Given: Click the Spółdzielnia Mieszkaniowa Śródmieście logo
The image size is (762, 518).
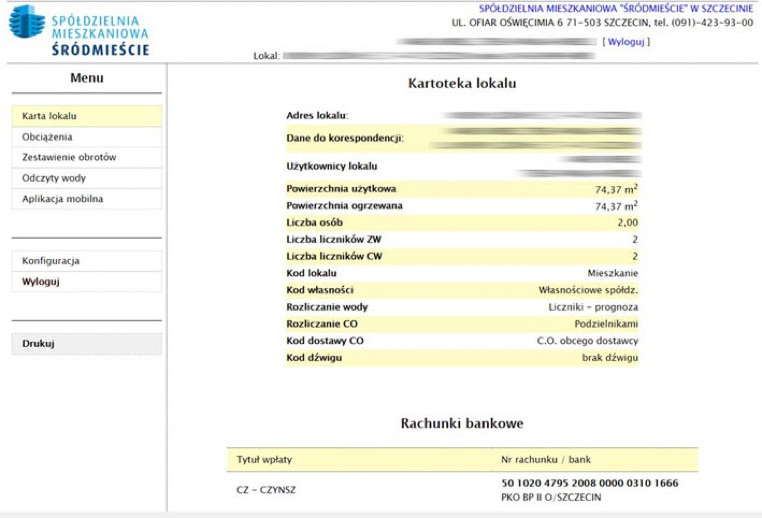Looking at the screenshot, I should click(80, 30).
